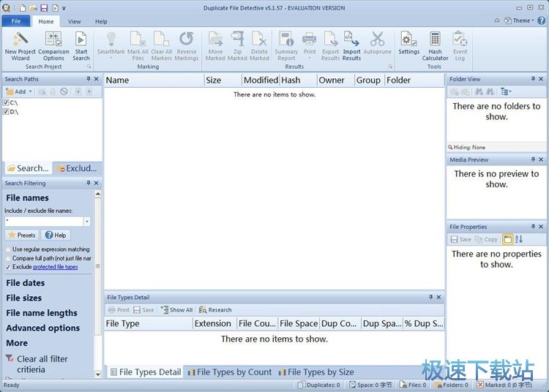Click Research in File Types Detail toolbar
549x392 pixels.
click(215, 310)
